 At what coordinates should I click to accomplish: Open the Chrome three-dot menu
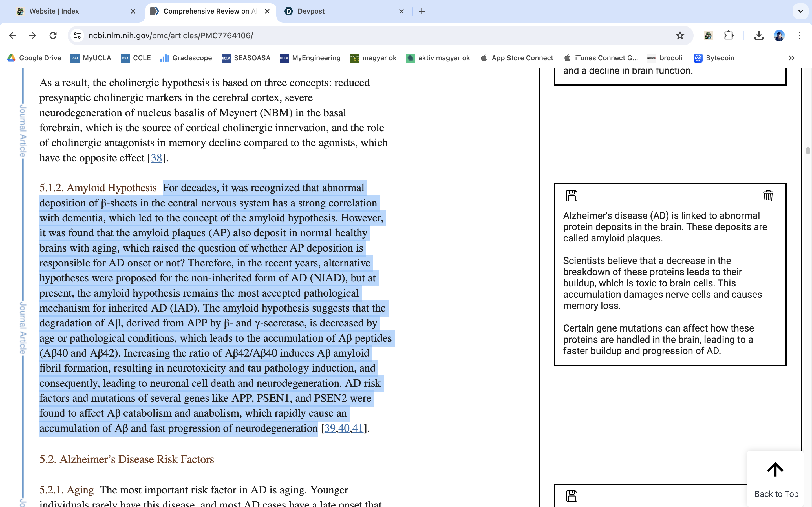coord(799,35)
